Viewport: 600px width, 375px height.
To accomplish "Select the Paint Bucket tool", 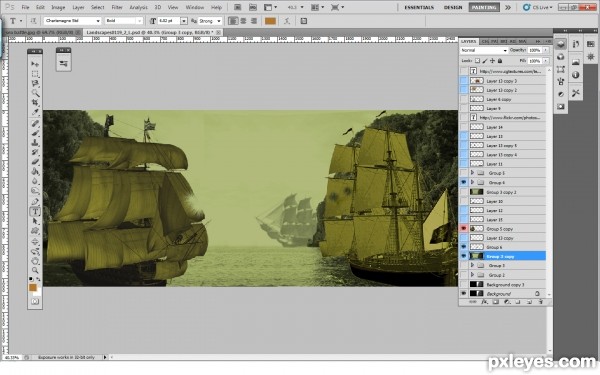I will tap(35, 171).
